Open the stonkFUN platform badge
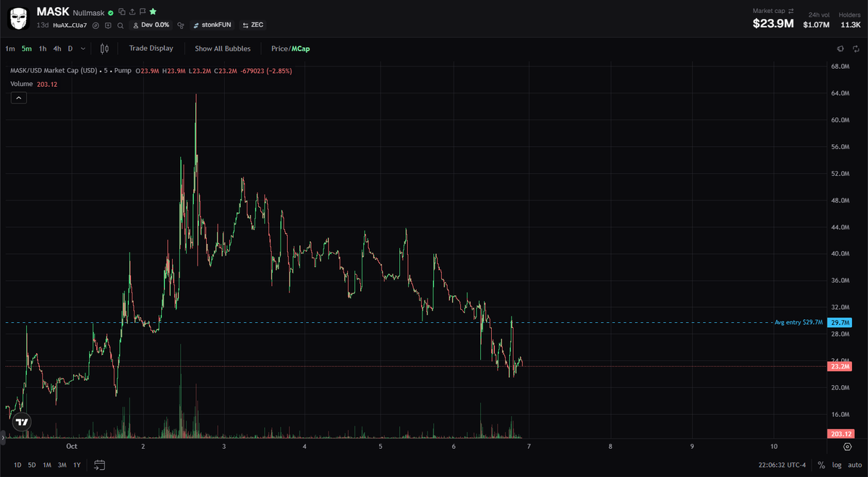This screenshot has width=868, height=477. (x=211, y=25)
